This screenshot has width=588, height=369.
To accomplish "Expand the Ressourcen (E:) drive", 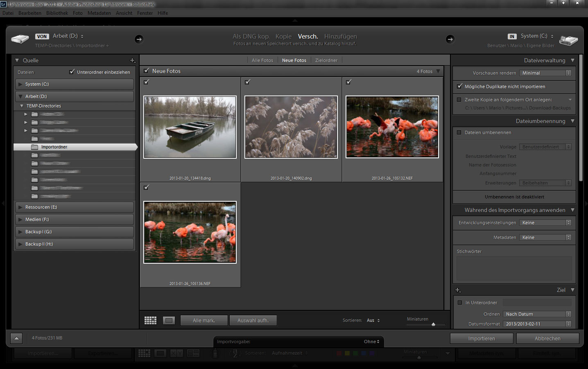I will point(20,207).
